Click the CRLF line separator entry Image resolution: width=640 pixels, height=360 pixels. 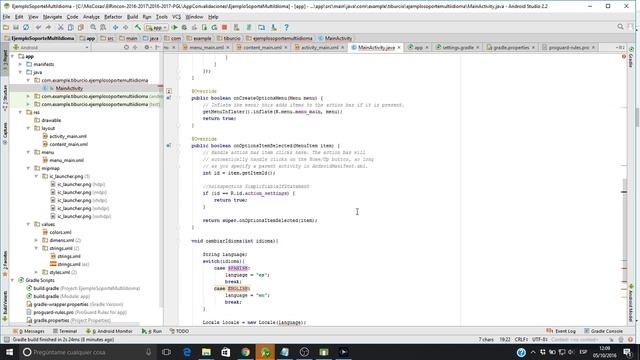pyautogui.click(x=521, y=340)
